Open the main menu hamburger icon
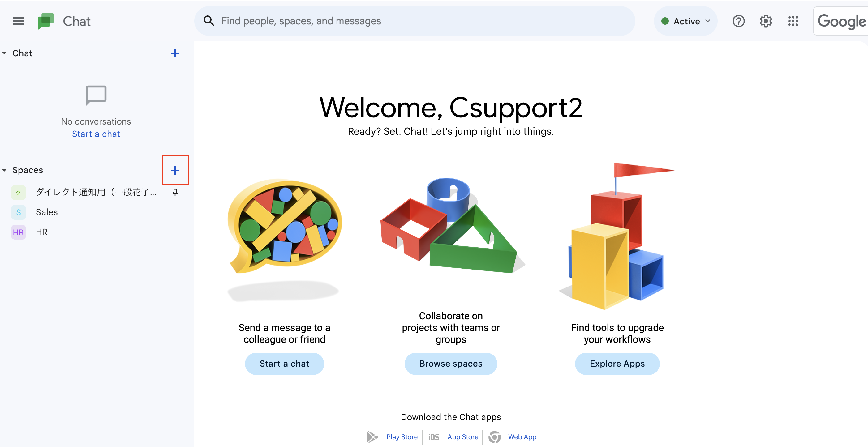Viewport: 868px width, 447px height. click(x=19, y=21)
